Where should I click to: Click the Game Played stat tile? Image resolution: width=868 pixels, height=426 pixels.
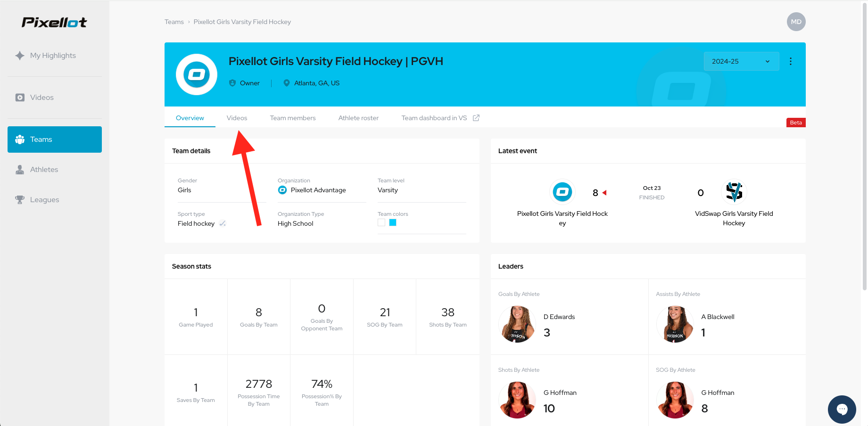(196, 317)
